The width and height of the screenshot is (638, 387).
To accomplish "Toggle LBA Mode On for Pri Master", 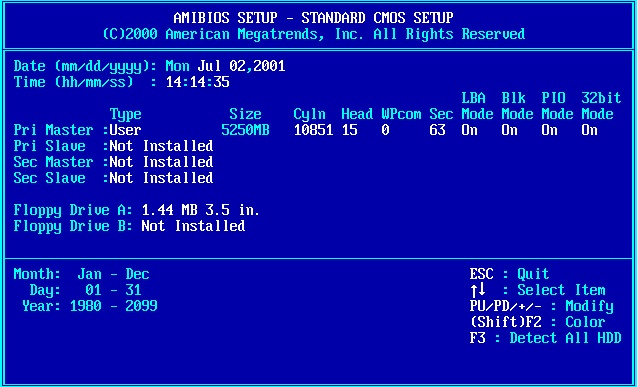I will tap(470, 130).
